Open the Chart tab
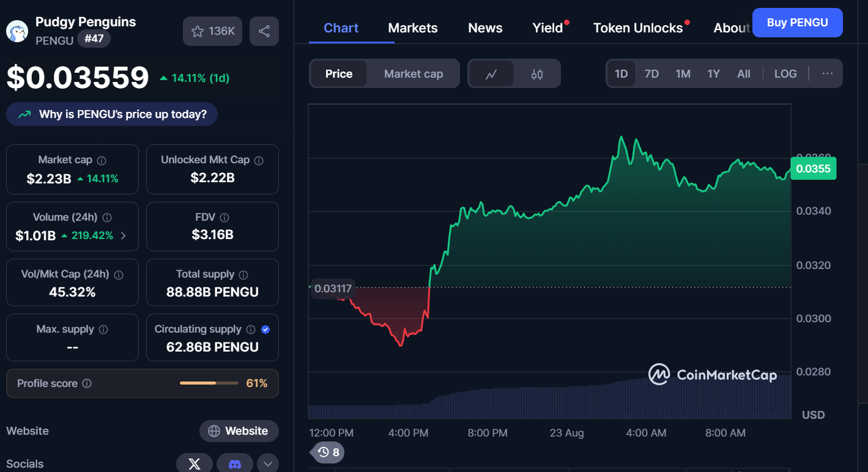Screen dimensions: 868x472 (x=341, y=28)
